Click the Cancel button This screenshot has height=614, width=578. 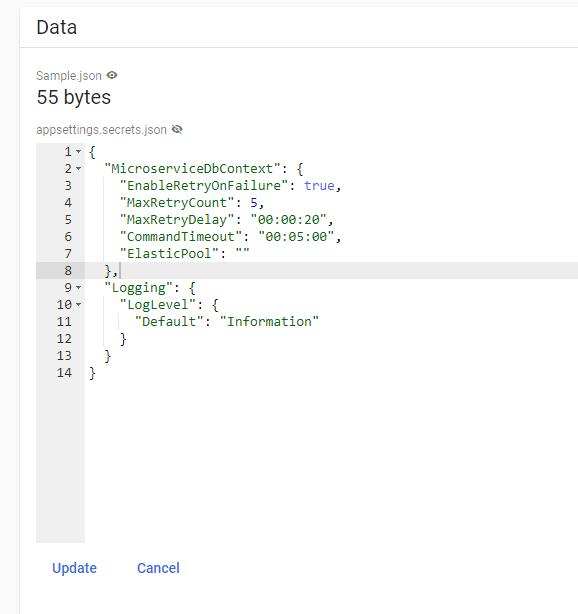(158, 568)
